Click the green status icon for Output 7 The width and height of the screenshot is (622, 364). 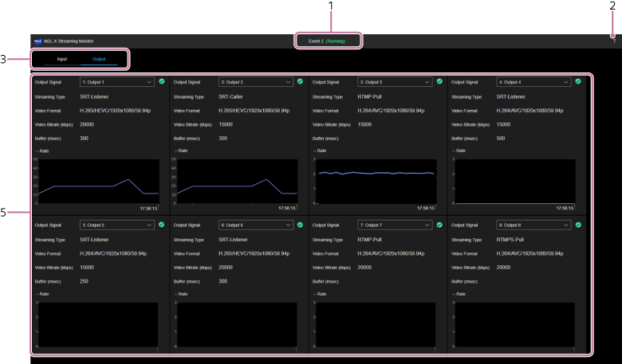[x=440, y=225]
